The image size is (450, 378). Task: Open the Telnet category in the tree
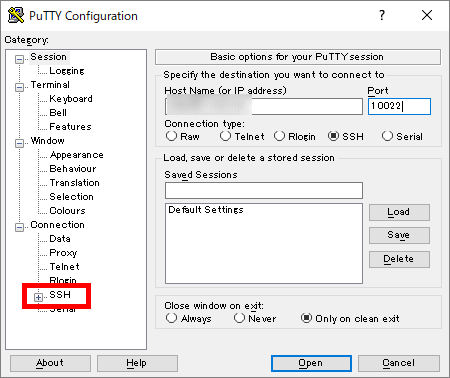(64, 267)
